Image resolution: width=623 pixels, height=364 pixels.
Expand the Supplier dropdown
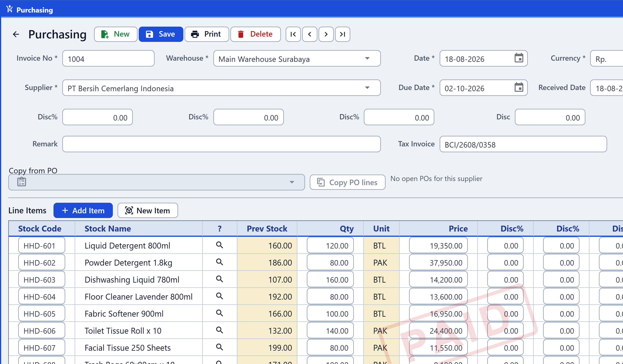pyautogui.click(x=367, y=88)
